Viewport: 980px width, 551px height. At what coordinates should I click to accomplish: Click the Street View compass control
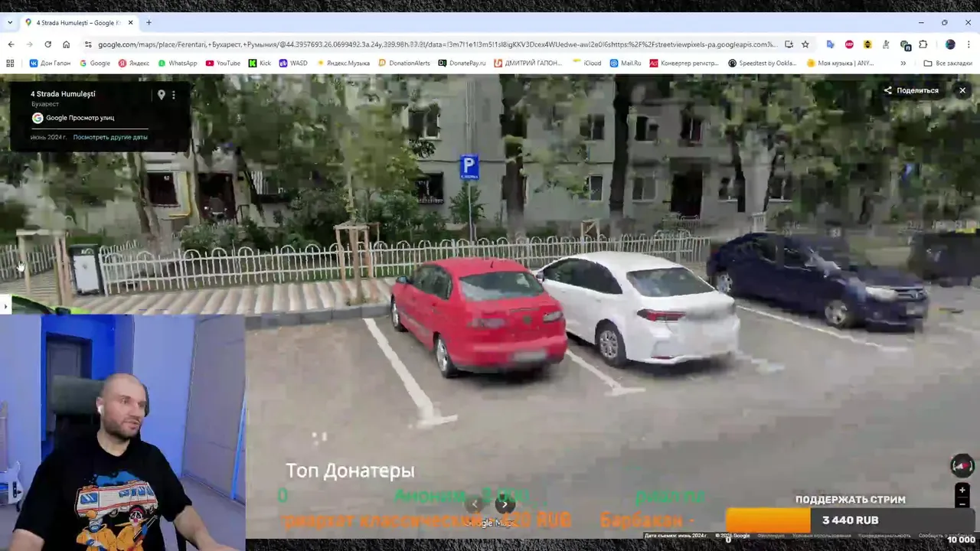pos(962,465)
